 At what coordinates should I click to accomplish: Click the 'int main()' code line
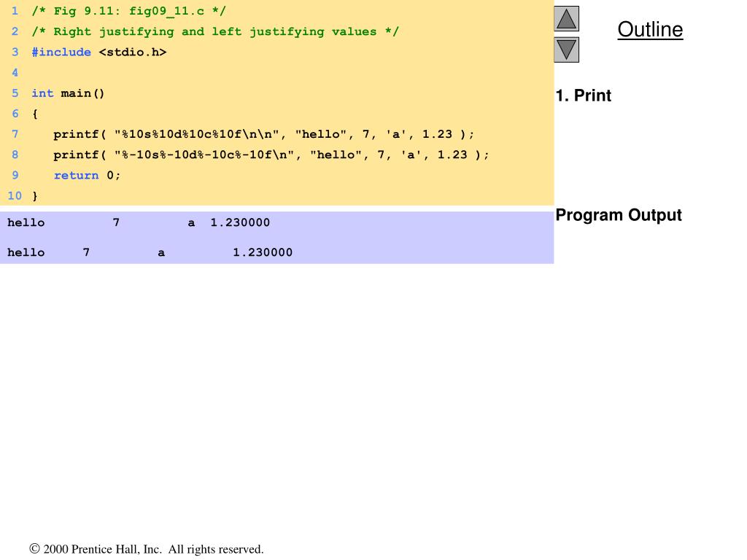click(x=68, y=93)
